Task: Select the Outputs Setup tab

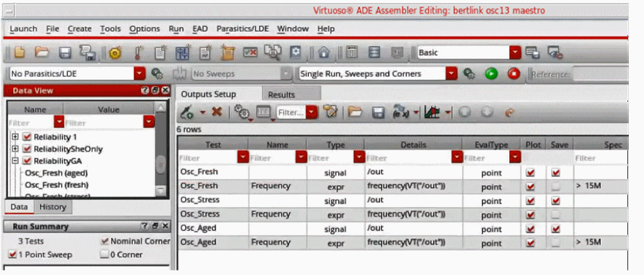Action: point(209,95)
